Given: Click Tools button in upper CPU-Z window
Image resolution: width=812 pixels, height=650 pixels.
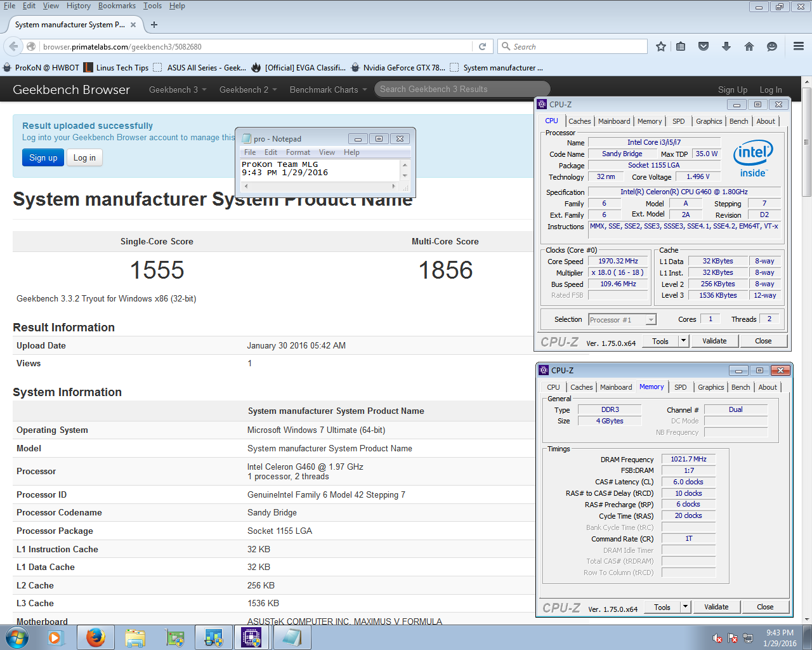Looking at the screenshot, I should pyautogui.click(x=660, y=341).
